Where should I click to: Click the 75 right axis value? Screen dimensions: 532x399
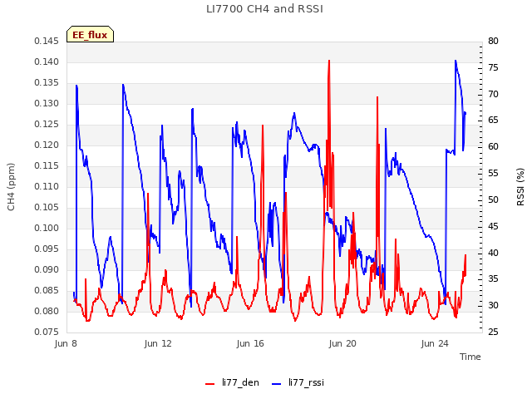pos(493,68)
